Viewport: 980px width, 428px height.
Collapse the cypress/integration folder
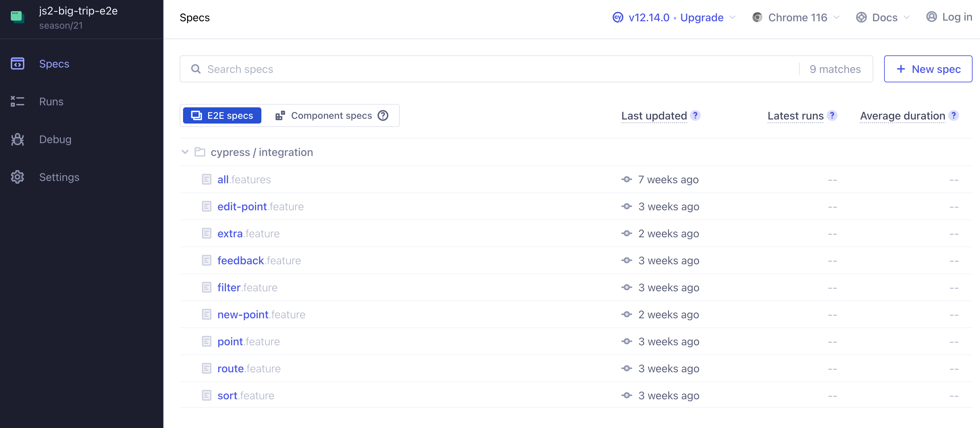pyautogui.click(x=185, y=153)
